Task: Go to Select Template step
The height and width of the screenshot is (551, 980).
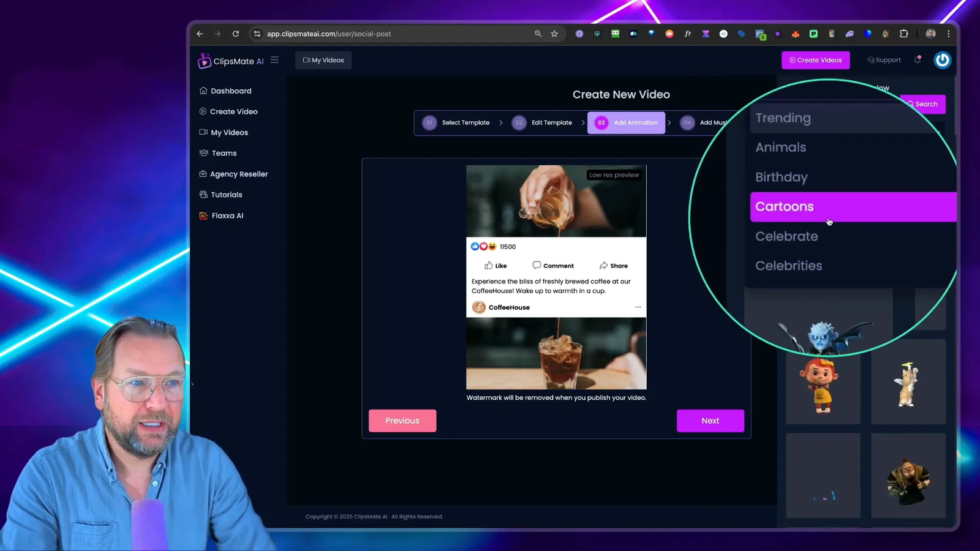Action: tap(456, 122)
